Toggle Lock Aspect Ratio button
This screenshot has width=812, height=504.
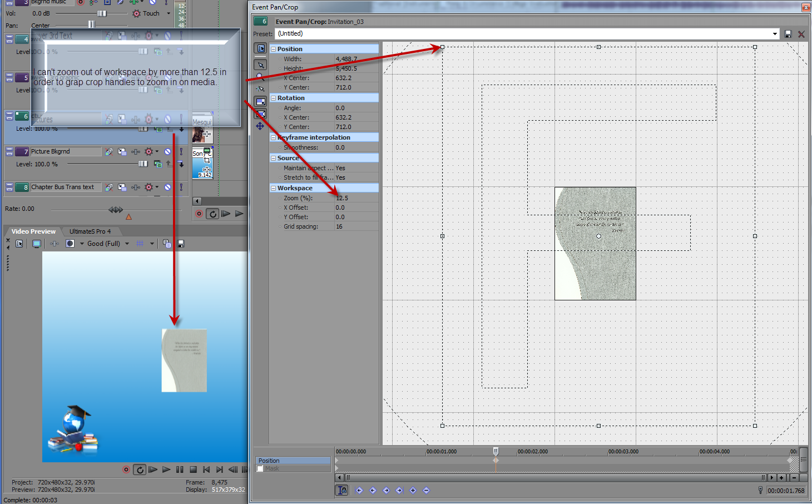(260, 102)
